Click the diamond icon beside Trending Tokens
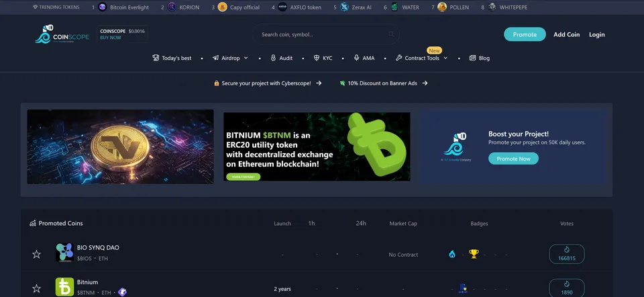The image size is (644, 297). 35,7
